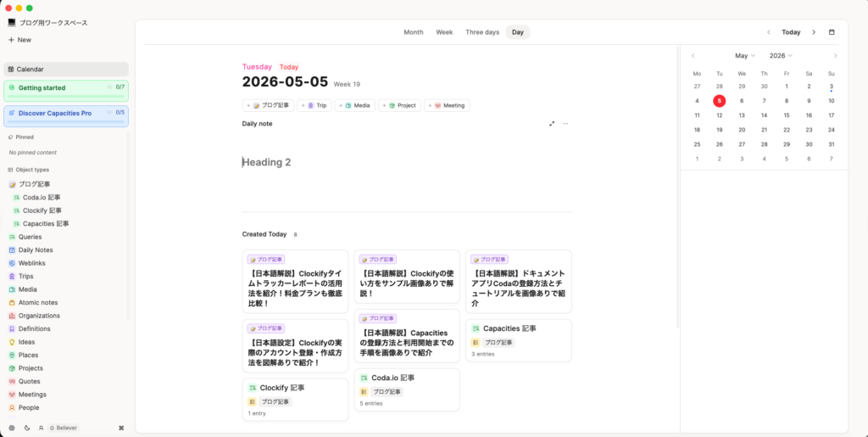Open Atomic notes icon in sidebar

pos(12,302)
